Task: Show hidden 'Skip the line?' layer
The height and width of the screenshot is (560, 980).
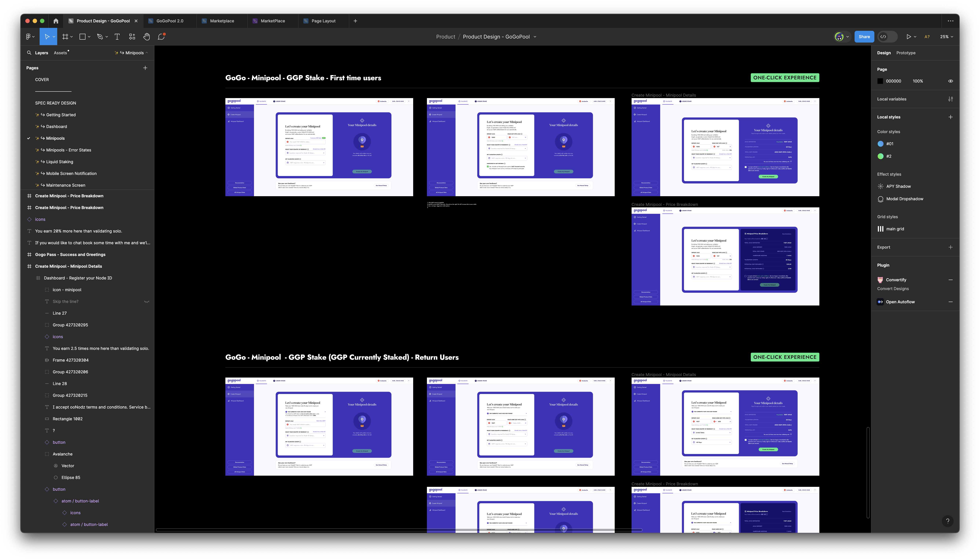Action: click(147, 301)
